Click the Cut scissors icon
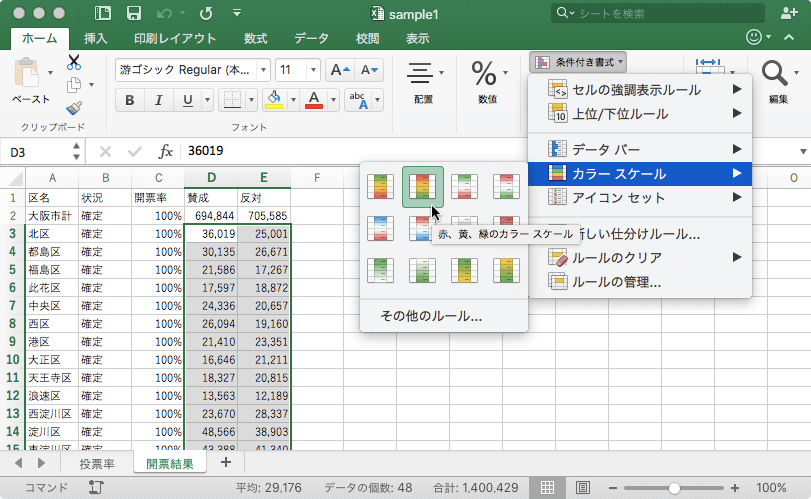Viewport: 811px width, 499px height. [74, 63]
